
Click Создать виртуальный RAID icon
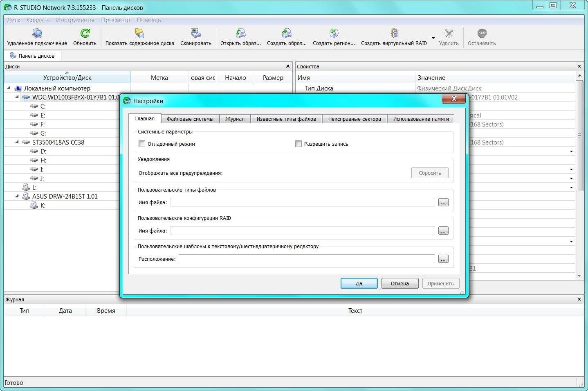394,33
